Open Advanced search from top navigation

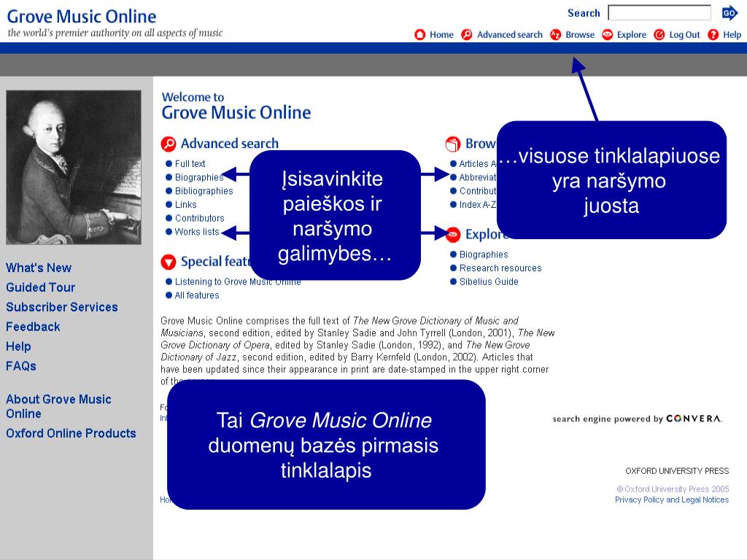click(510, 35)
